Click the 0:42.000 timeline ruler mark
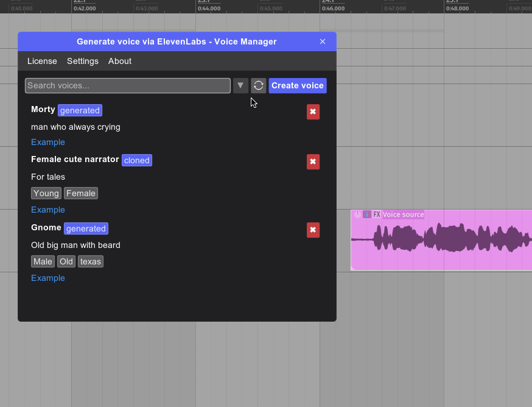This screenshot has width=532, height=407. (85, 9)
